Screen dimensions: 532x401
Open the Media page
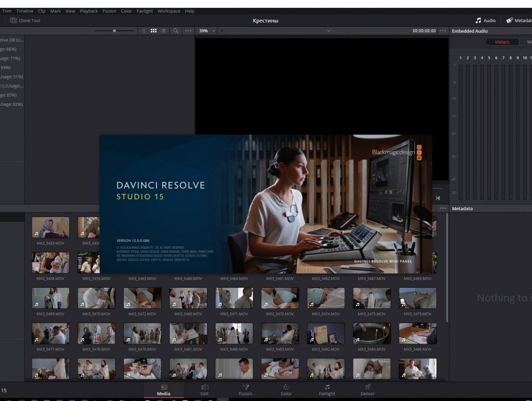pyautogui.click(x=163, y=390)
